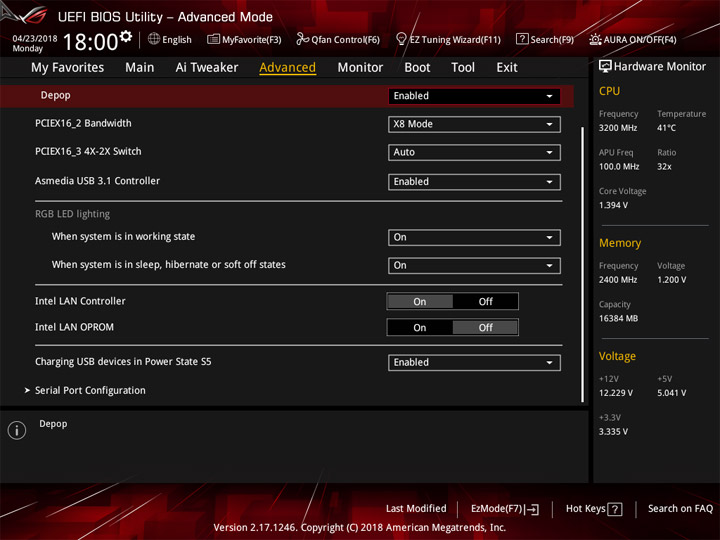The image size is (720, 540).
Task: Turn Intel LAN Controller On
Action: (420, 302)
